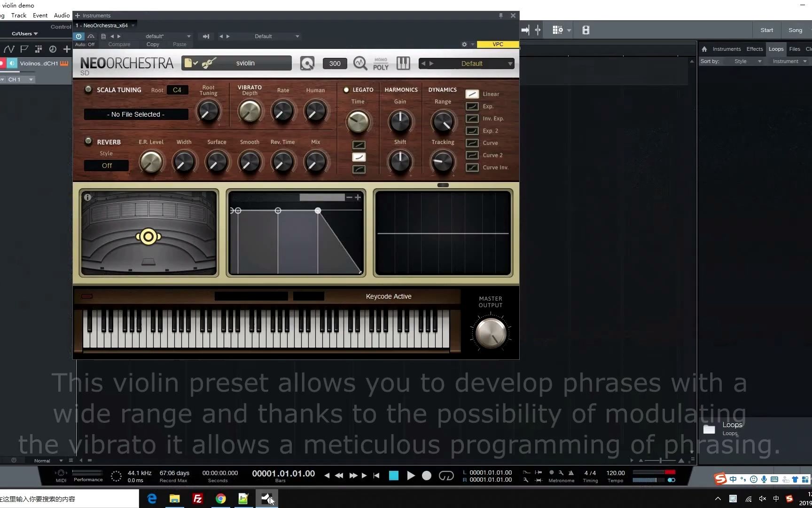This screenshot has width=812, height=508.
Task: Select the Inv. Exp. dynamics curve
Action: (x=472, y=119)
